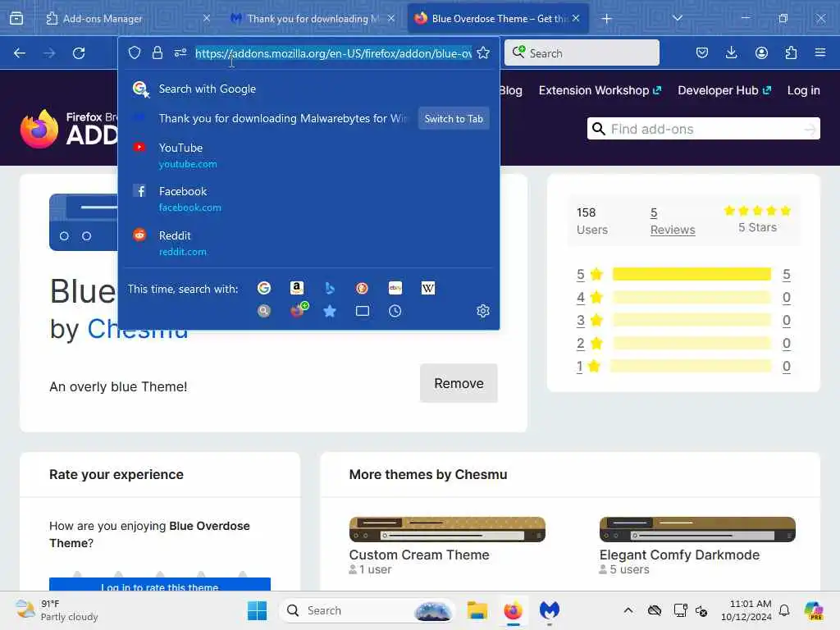Search this time with Wikipedia icon
The height and width of the screenshot is (630, 840).
(428, 288)
